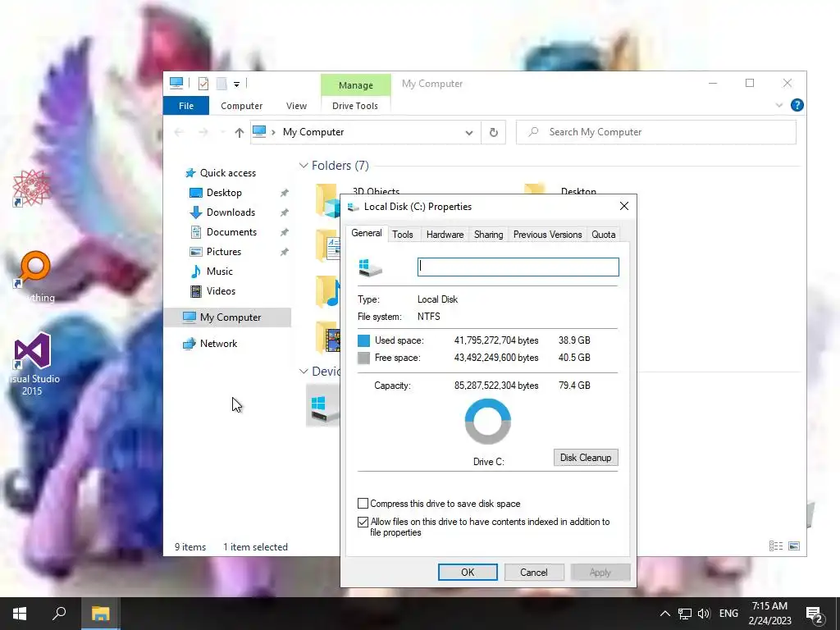The height and width of the screenshot is (630, 840).
Task: Open Explorer Help question mark icon
Action: pos(797,105)
